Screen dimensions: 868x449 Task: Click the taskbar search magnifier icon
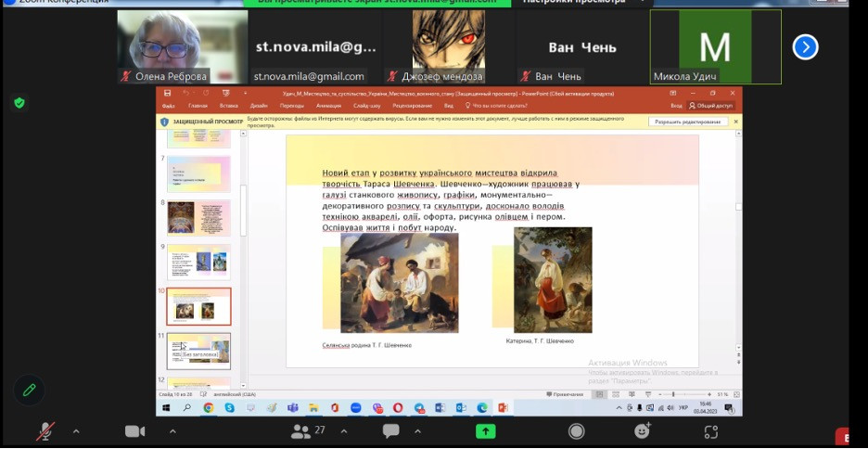pyautogui.click(x=186, y=408)
